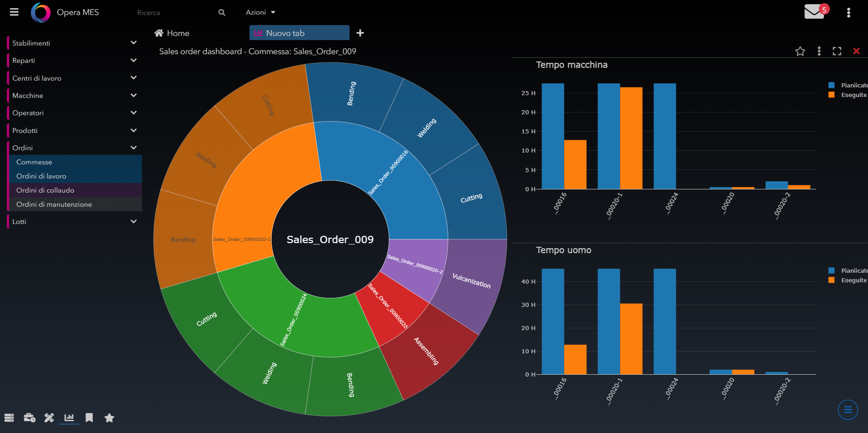The width and height of the screenshot is (868, 433).
Task: Open Ordini di lavoro in the sidebar
Action: point(41,176)
